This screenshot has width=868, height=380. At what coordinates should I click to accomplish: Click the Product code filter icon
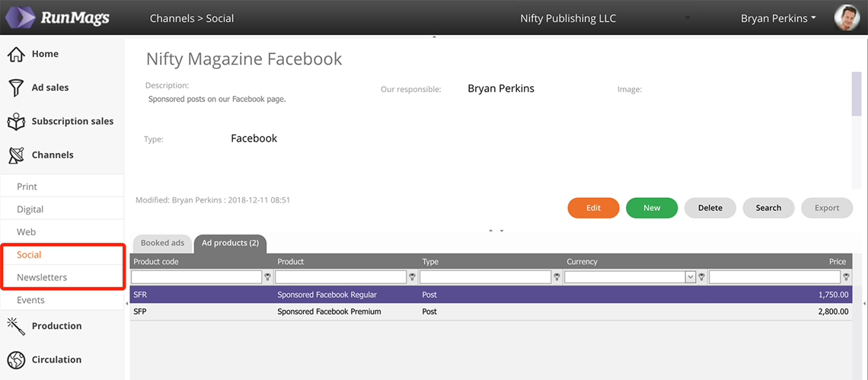pos(267,277)
